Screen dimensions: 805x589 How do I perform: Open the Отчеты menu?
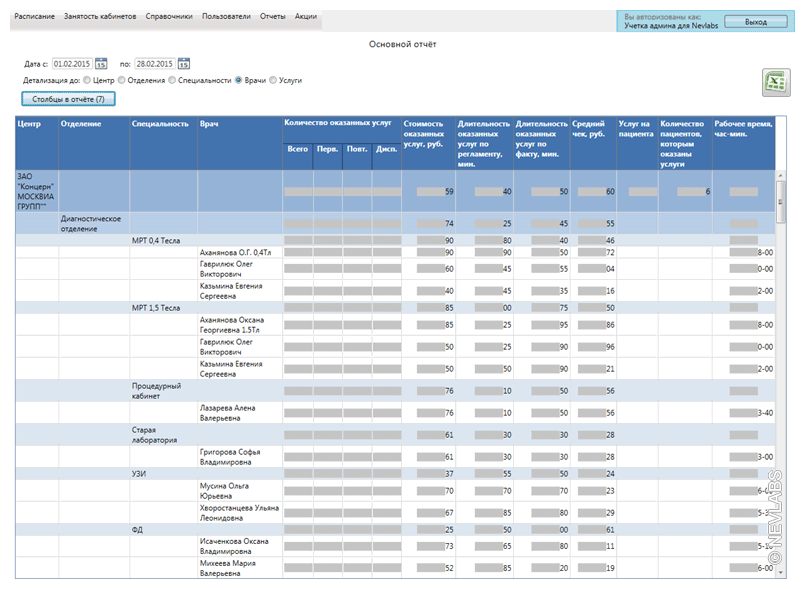point(272,17)
